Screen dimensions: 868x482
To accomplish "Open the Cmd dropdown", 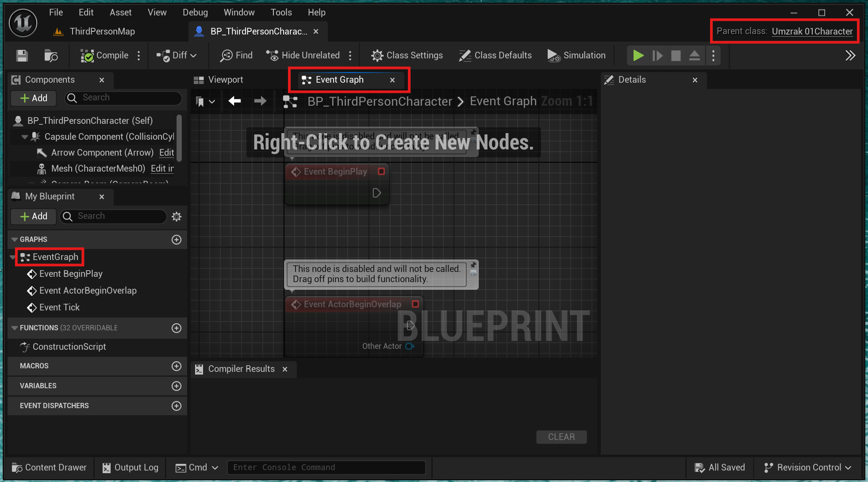I will click(197, 467).
